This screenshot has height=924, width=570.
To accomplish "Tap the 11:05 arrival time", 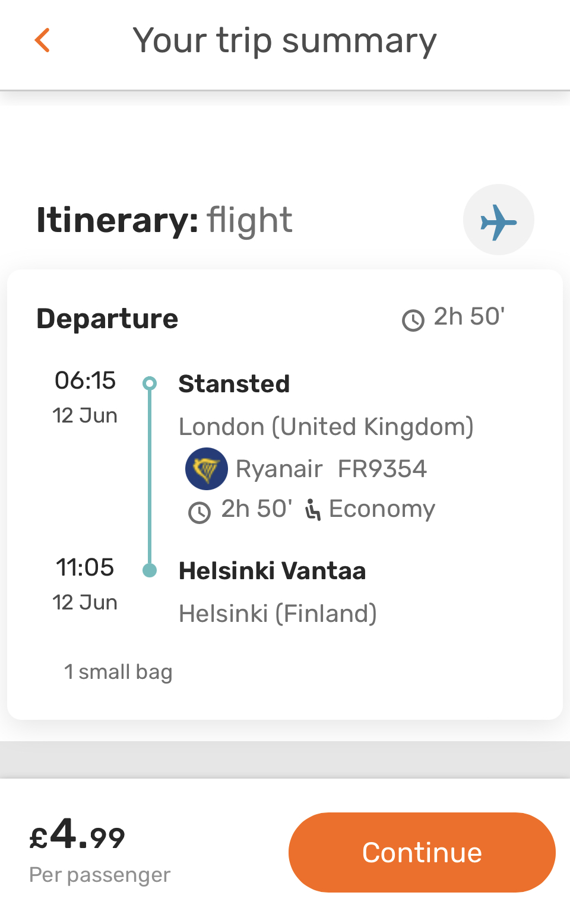I will (85, 567).
